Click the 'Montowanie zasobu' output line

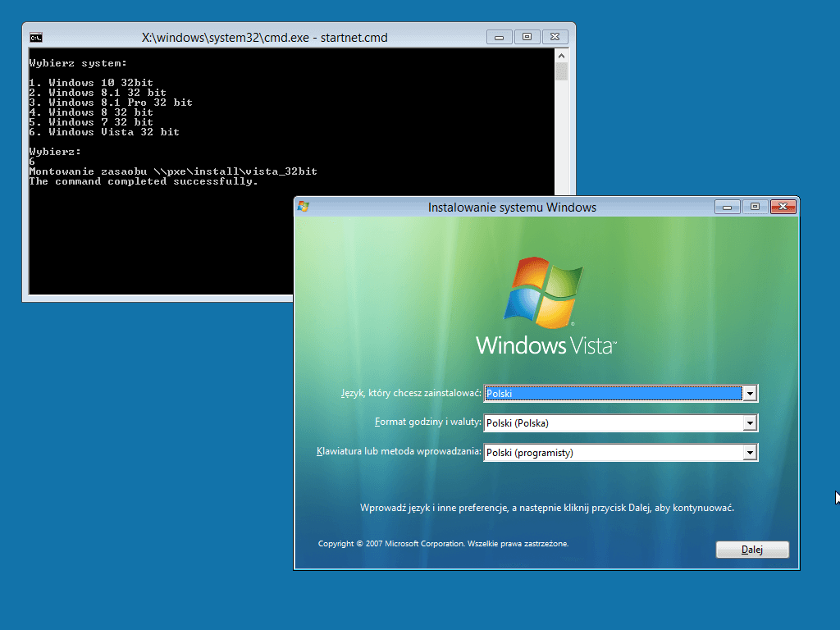(173, 171)
